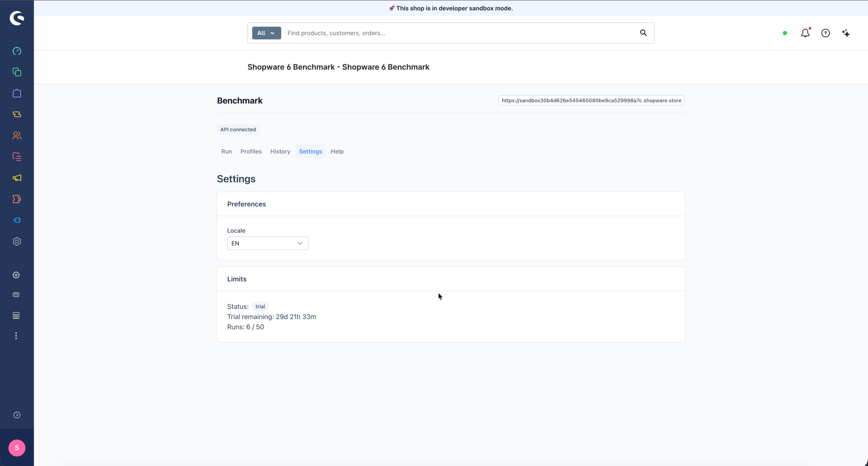Screen dimensions: 868x466
Task: Open the Extensions plug icon
Action: 17,220
